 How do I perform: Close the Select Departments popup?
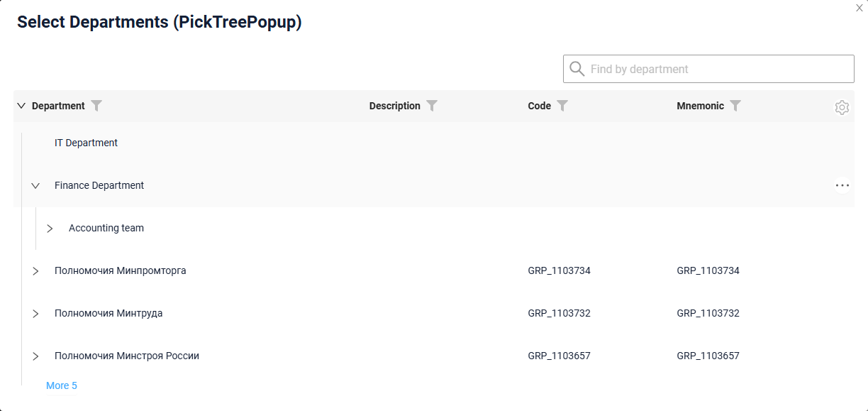859,8
